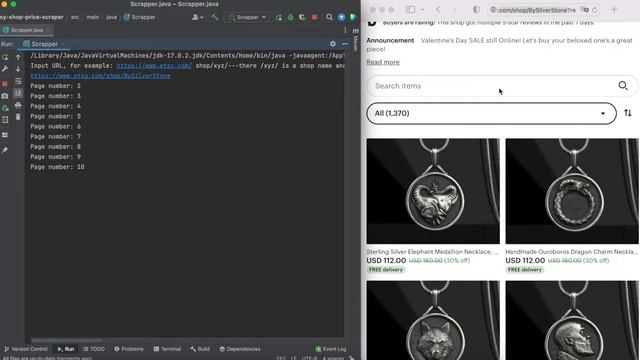Toggle Safari sidebar icon
This screenshot has width=640, height=360.
point(410,9)
